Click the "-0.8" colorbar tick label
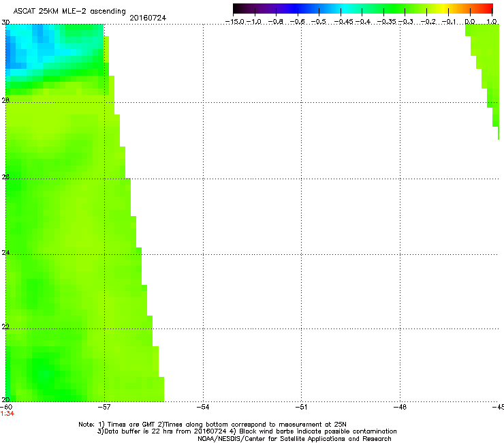The height and width of the screenshot is (443, 504). (275, 22)
